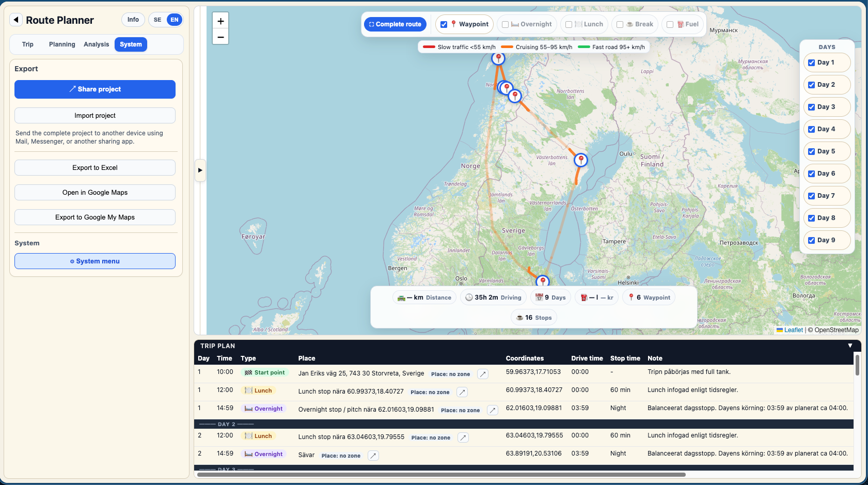
Task: Switch to the Planning tab
Action: (62, 44)
